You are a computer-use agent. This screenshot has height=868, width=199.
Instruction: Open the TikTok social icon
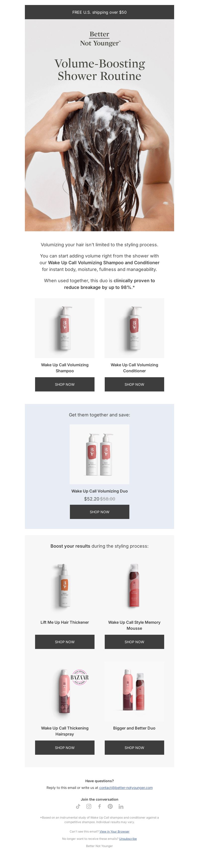(x=78, y=806)
